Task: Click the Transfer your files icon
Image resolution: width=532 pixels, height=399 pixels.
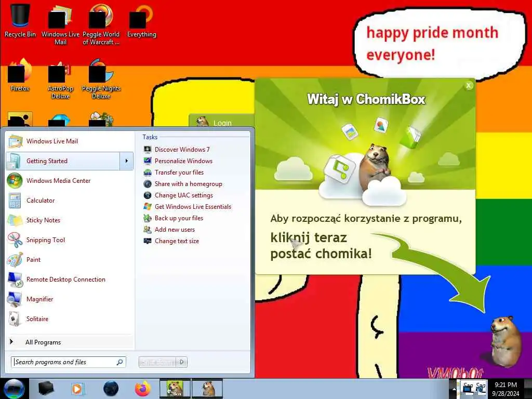Action: tap(147, 172)
